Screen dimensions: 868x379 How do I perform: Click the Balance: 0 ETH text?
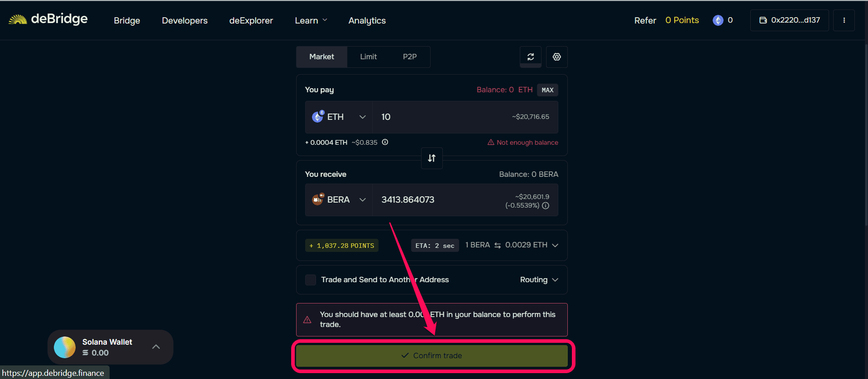pyautogui.click(x=504, y=90)
